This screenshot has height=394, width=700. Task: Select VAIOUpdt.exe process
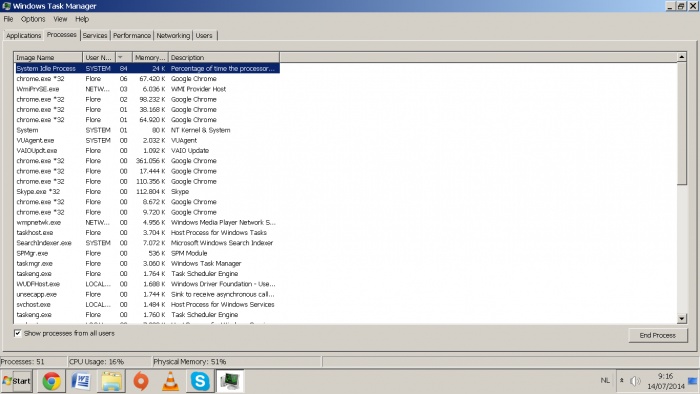click(x=147, y=150)
